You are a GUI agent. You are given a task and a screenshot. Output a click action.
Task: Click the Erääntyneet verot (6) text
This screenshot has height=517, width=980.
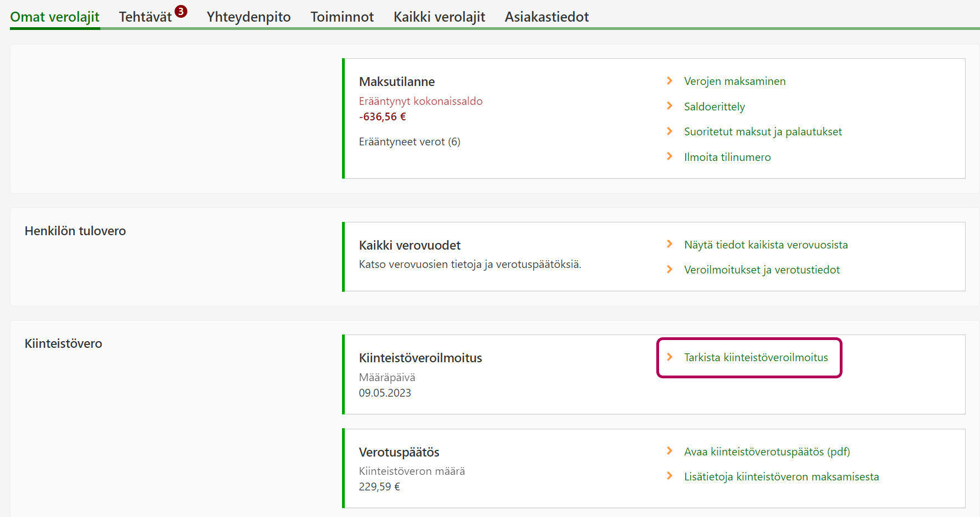pos(409,142)
